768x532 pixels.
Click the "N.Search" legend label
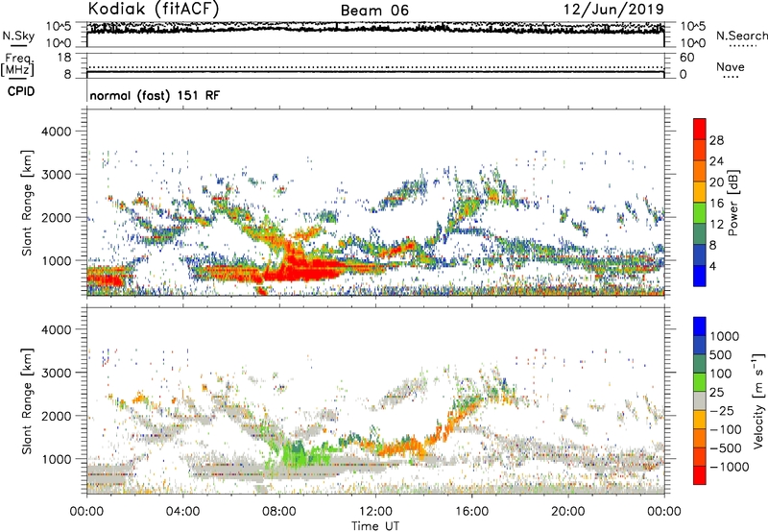click(x=742, y=36)
